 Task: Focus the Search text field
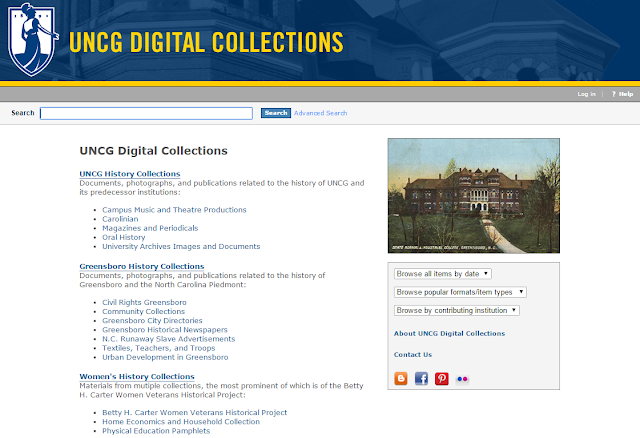pos(146,113)
